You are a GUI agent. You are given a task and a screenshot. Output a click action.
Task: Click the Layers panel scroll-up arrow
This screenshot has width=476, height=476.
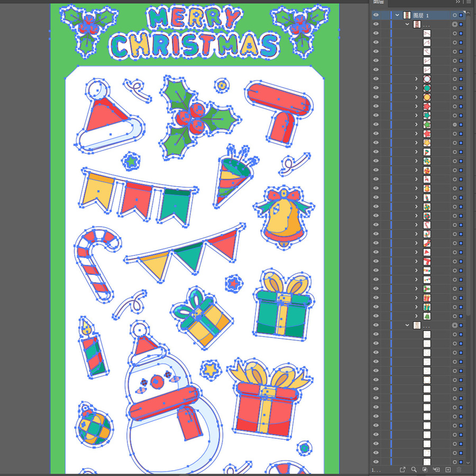[468, 13]
